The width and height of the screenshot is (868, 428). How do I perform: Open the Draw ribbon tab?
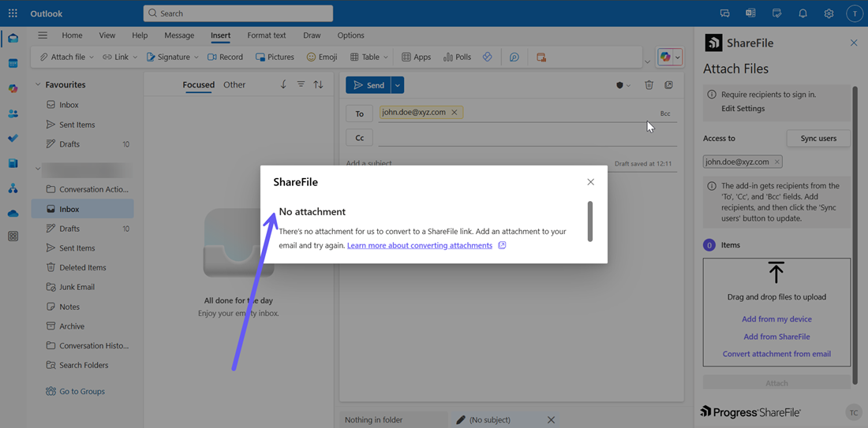coord(312,35)
